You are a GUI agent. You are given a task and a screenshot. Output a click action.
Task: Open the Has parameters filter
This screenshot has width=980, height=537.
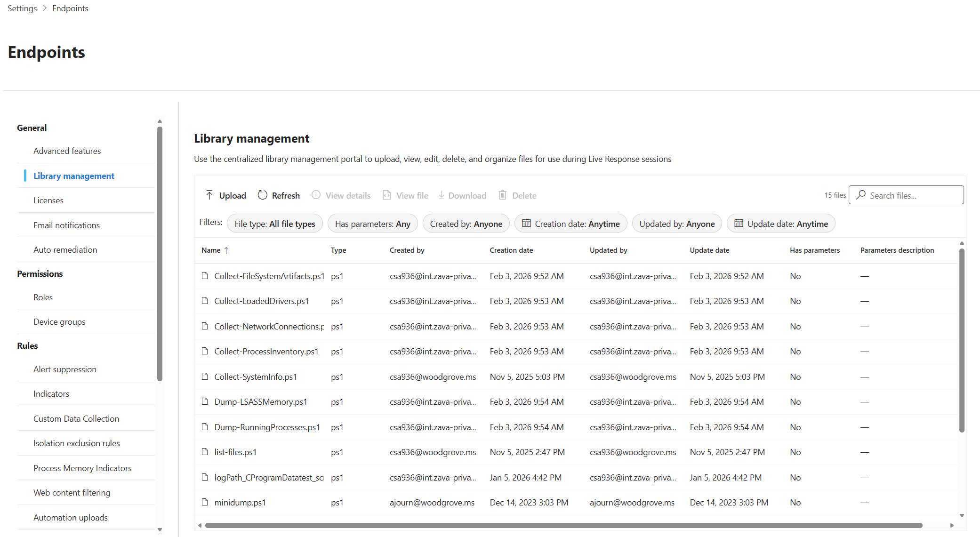pos(372,224)
